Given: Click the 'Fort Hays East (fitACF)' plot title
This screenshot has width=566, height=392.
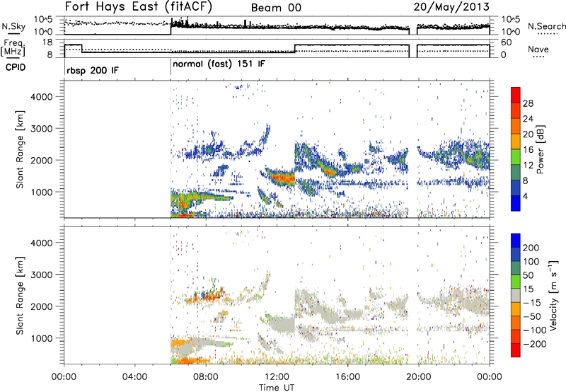Looking at the screenshot, I should [x=138, y=7].
